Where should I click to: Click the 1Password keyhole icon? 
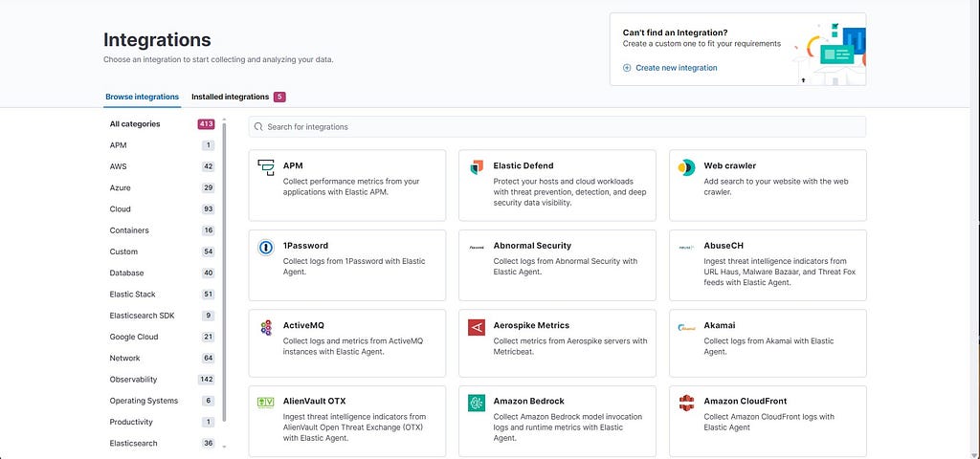266,248
